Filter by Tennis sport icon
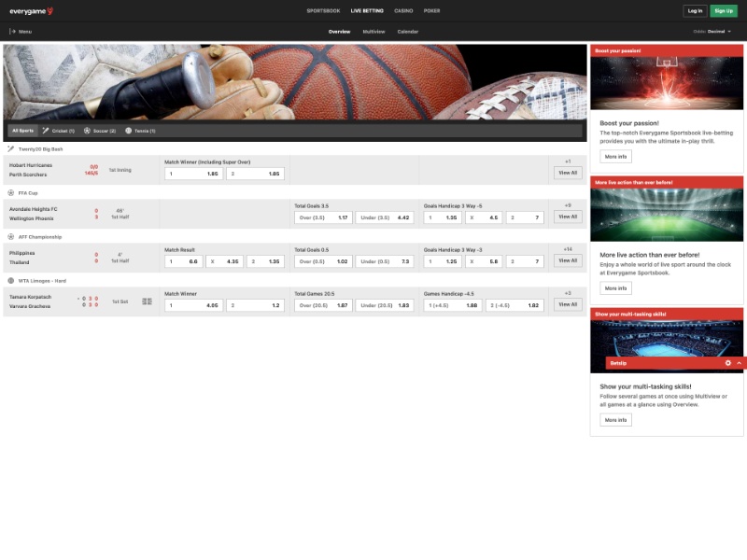This screenshot has height=560, width=747. (x=129, y=131)
